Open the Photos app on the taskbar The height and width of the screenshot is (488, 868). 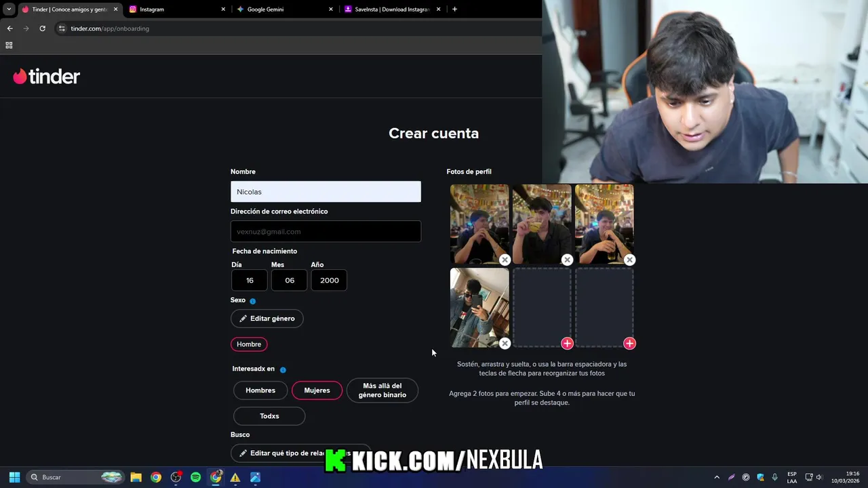[255, 477]
